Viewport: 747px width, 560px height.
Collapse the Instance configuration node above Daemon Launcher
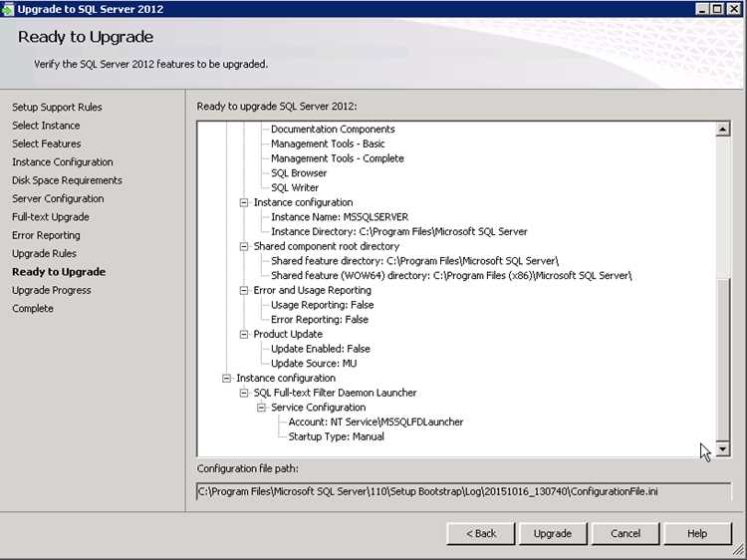pos(227,379)
